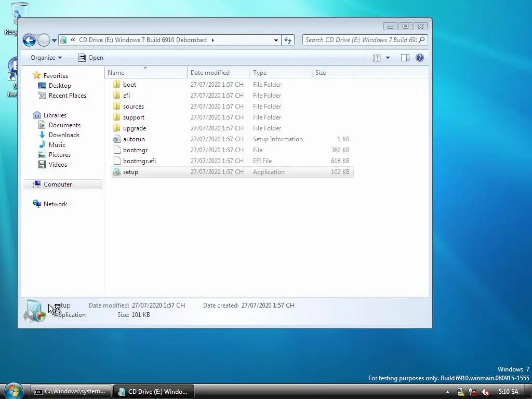Screen dimensions: 532x399
Task: Click the CD Drive (E:) taskbar button
Action: click(x=153, y=392)
